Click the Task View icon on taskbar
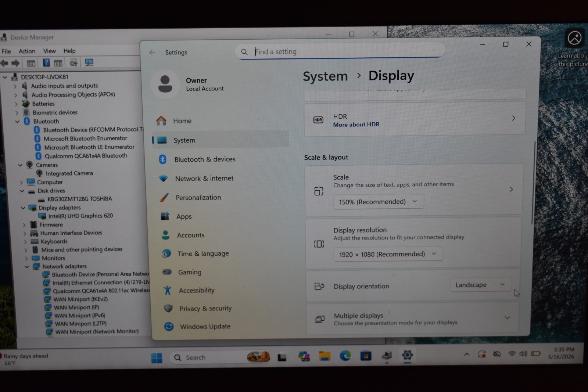The image size is (588, 392). point(282,357)
